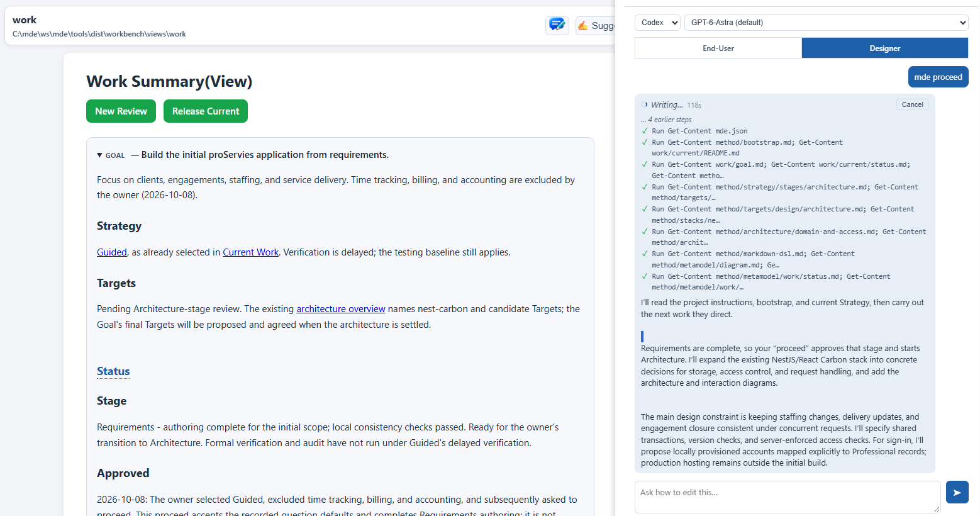This screenshot has height=516, width=980.
Task: Cancel the writing operation
Action: (912, 104)
